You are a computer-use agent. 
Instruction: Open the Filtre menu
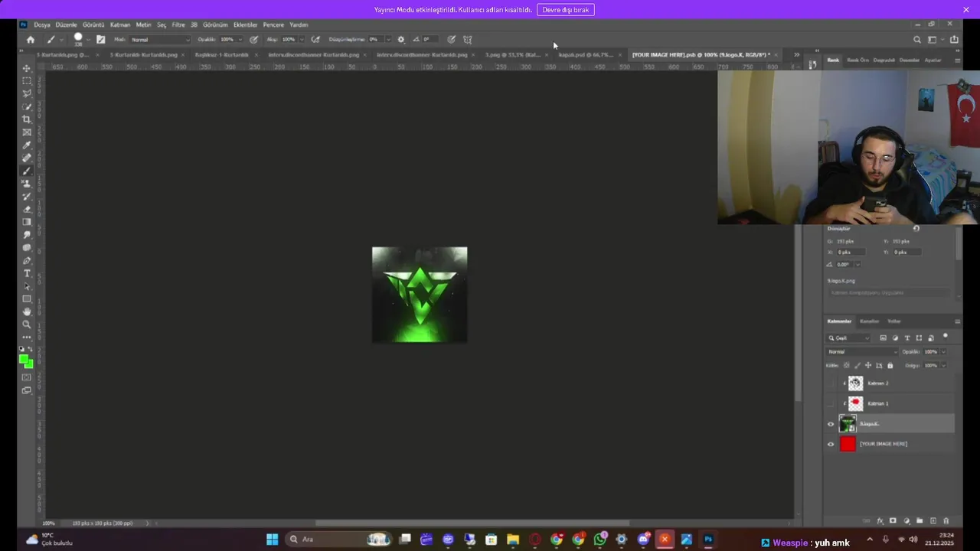[x=178, y=24]
